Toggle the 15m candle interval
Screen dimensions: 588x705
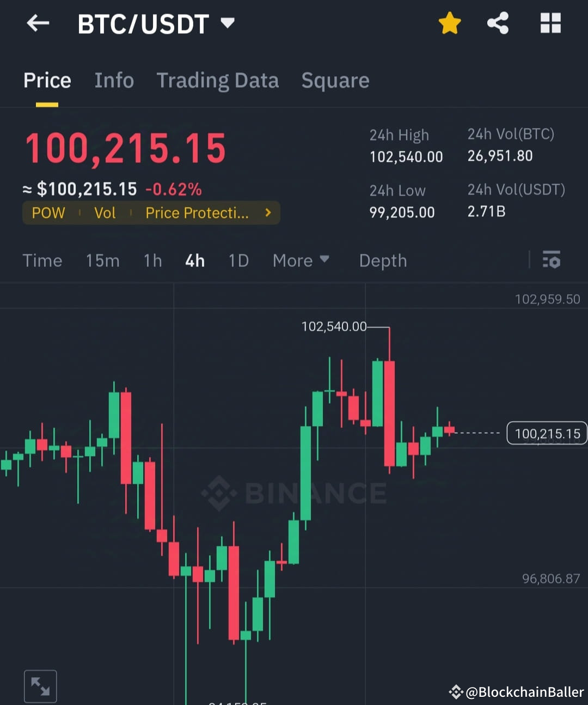click(102, 260)
